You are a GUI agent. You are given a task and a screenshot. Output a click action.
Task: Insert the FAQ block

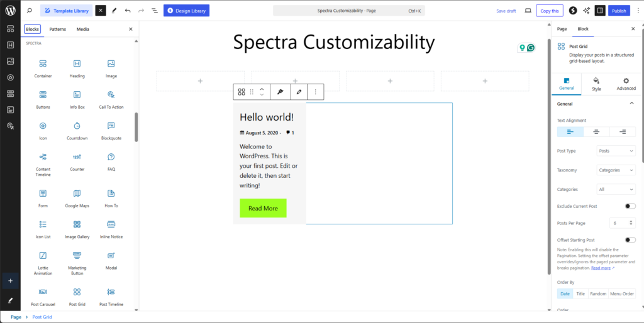111,162
